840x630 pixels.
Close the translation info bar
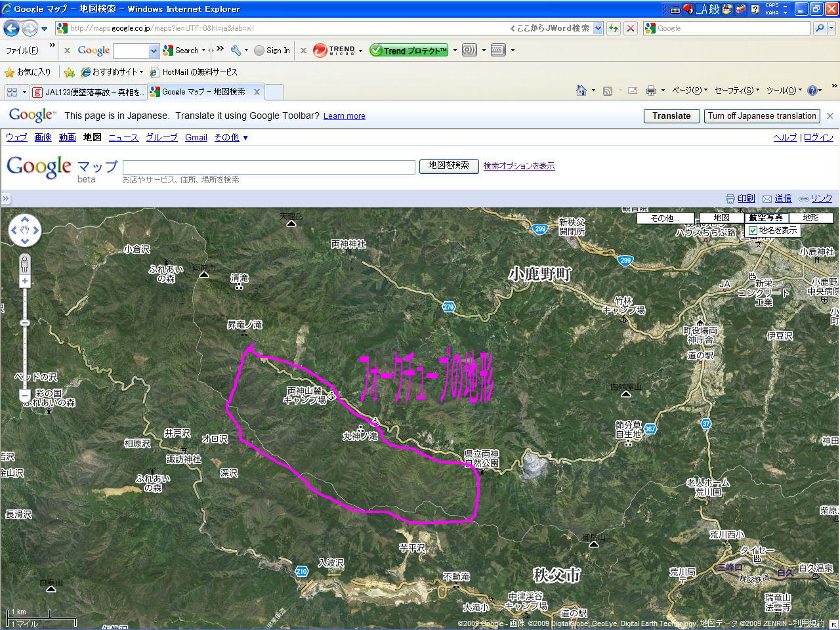830,115
